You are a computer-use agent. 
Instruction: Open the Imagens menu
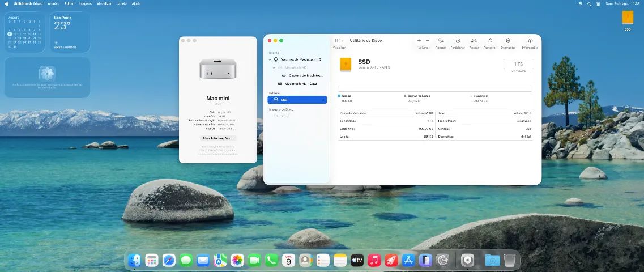[x=85, y=3]
